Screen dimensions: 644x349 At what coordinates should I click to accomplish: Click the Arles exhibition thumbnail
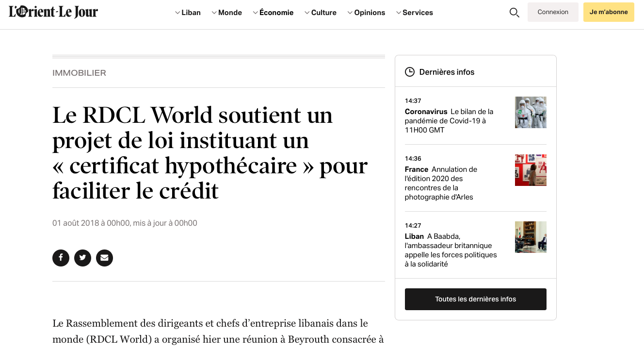pyautogui.click(x=531, y=170)
